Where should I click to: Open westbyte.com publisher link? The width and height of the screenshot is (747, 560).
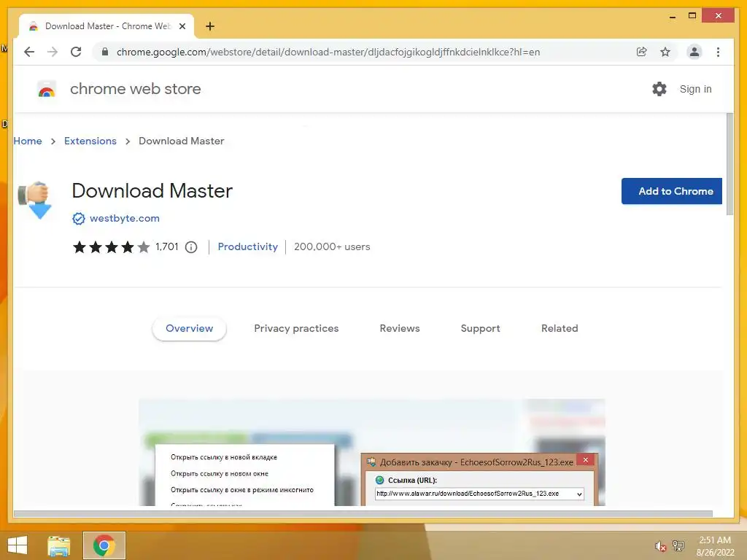coord(124,219)
